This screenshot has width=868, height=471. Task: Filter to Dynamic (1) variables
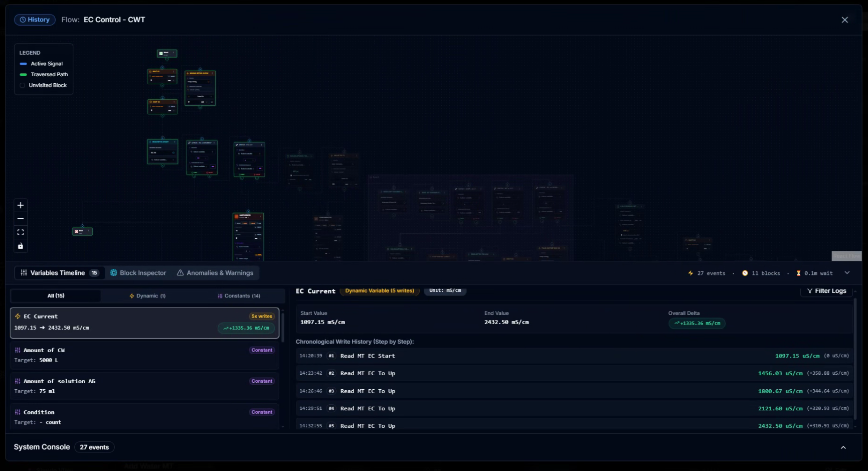147,296
